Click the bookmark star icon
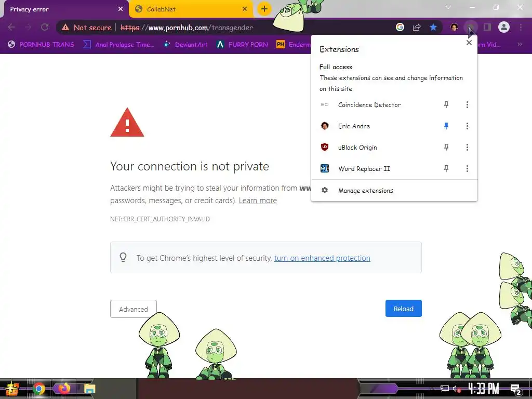This screenshot has width=532, height=399. pyautogui.click(x=433, y=27)
